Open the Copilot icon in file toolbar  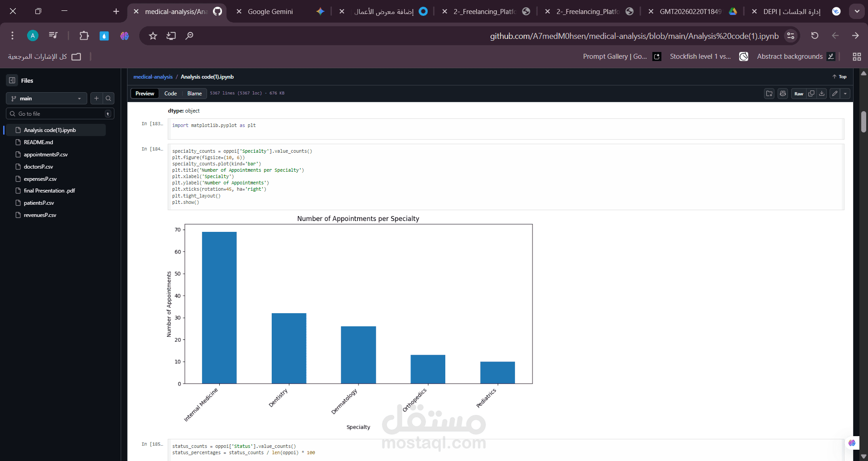click(783, 94)
